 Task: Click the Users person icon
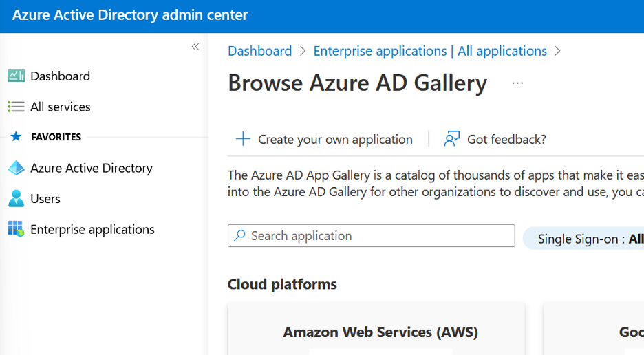coord(16,199)
